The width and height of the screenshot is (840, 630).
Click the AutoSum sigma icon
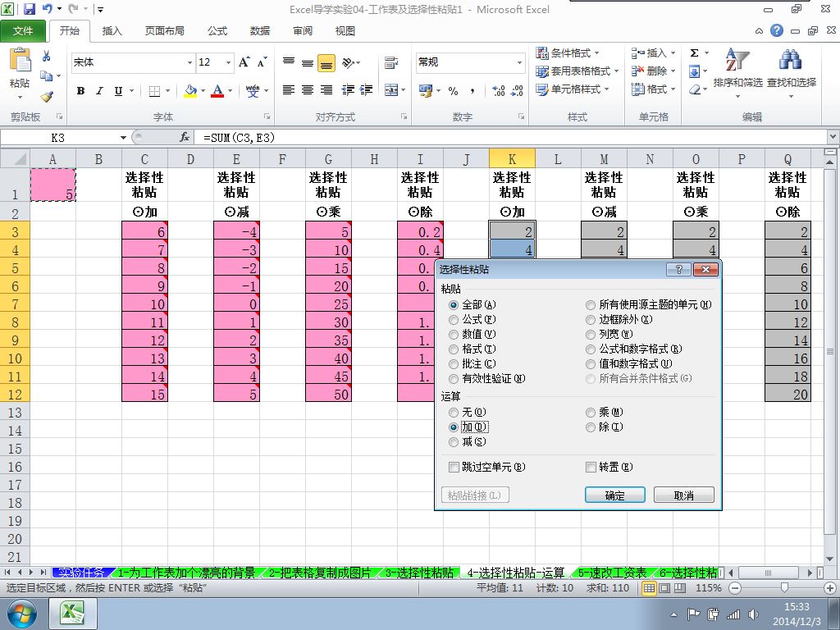click(x=694, y=52)
